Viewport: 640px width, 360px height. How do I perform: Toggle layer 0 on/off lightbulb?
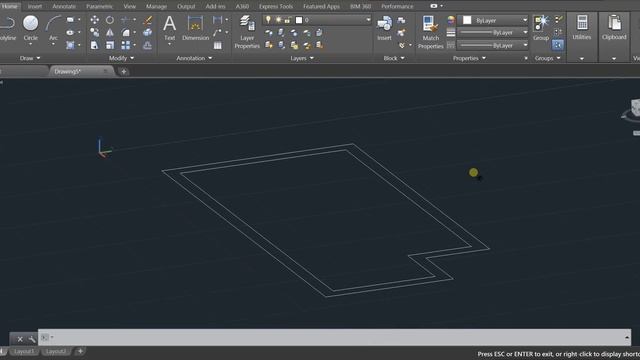tap(268, 20)
